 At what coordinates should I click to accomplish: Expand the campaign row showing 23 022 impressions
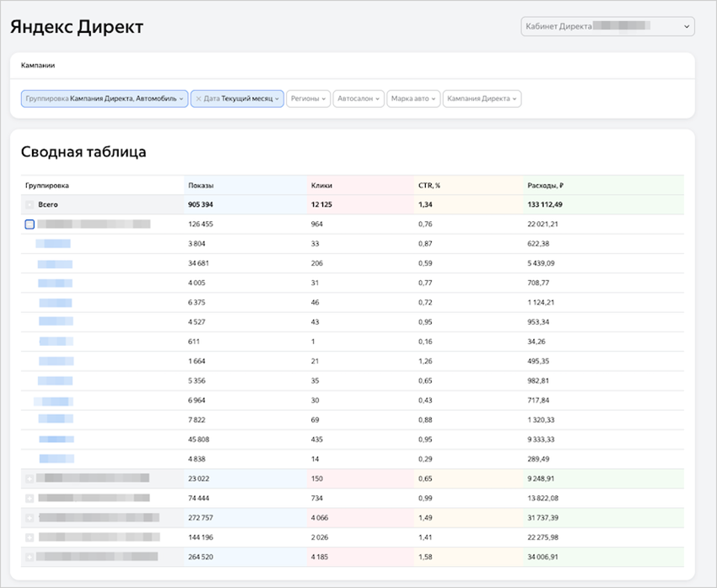[30, 478]
